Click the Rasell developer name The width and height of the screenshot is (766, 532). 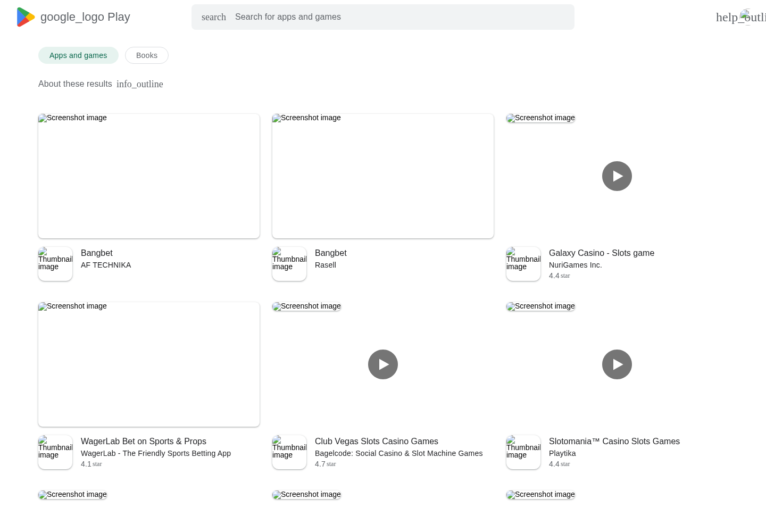(x=326, y=265)
